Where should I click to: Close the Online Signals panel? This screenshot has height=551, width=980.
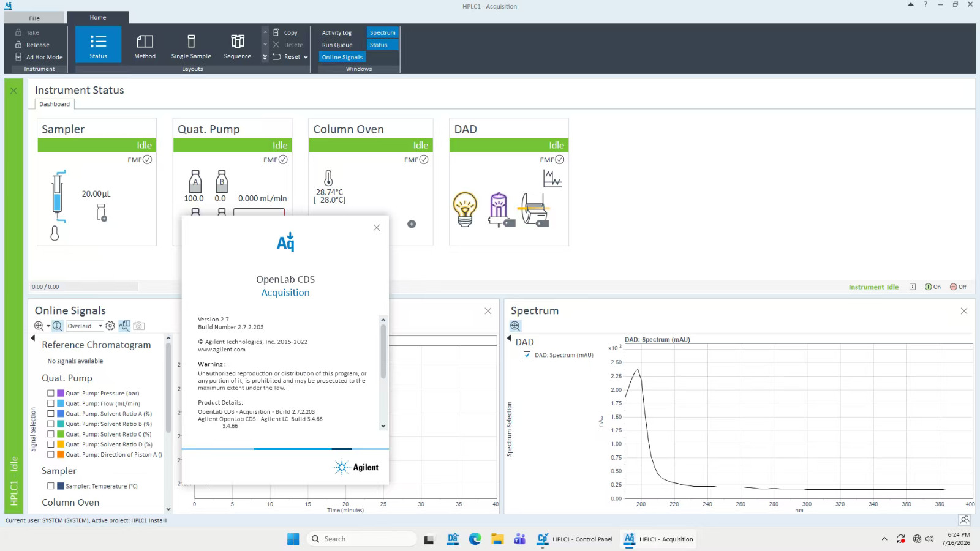click(488, 311)
